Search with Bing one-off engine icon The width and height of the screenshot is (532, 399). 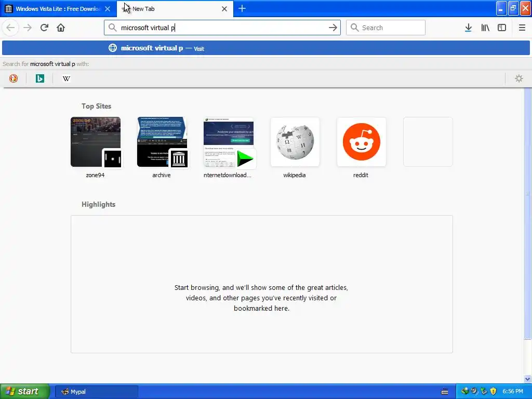point(39,78)
